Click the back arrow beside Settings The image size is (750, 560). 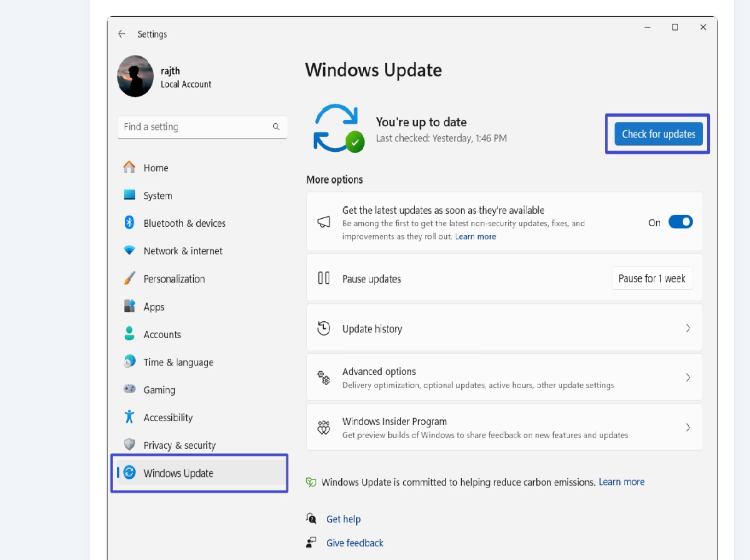[x=121, y=34]
